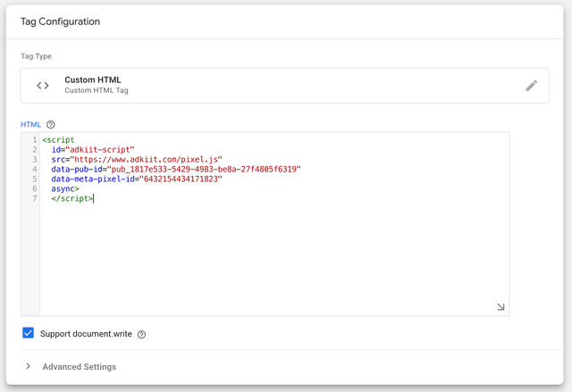
Task: Click line number 1 in the gutter
Action: pos(35,140)
